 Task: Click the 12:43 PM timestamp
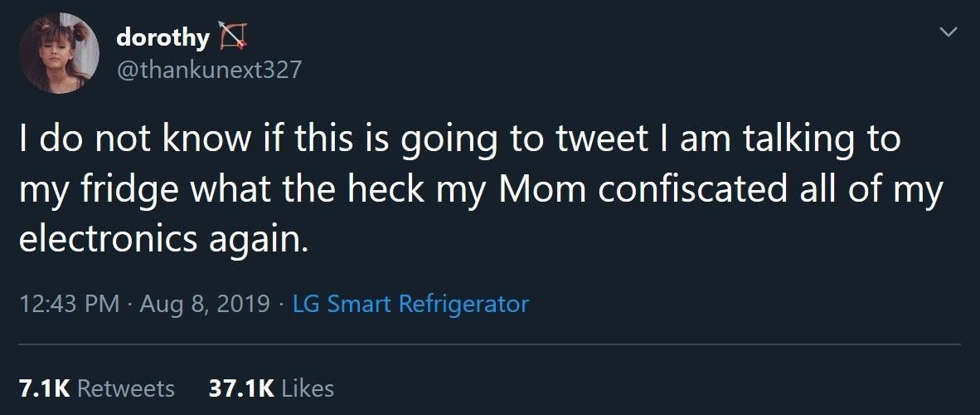[x=68, y=304]
